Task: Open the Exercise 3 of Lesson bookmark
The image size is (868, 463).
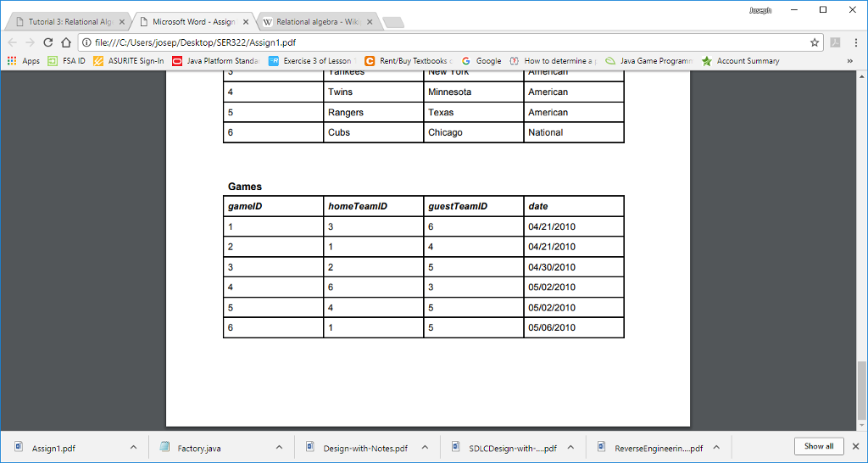Action: [x=313, y=61]
